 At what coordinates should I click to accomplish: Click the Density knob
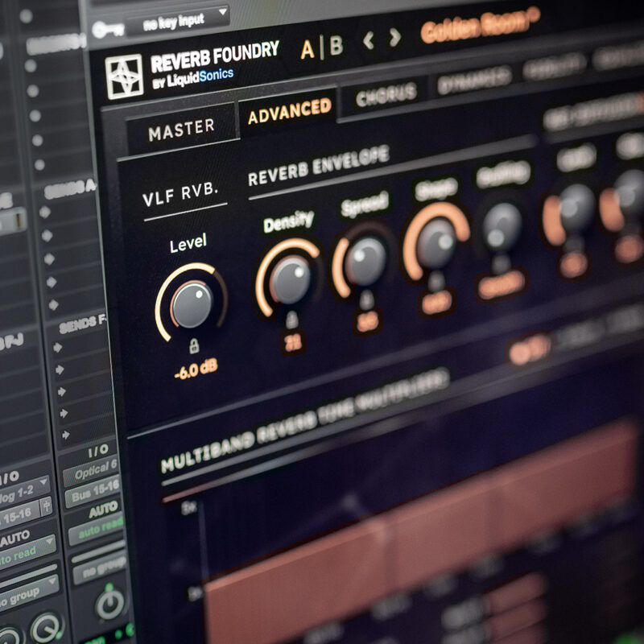pyautogui.click(x=290, y=279)
